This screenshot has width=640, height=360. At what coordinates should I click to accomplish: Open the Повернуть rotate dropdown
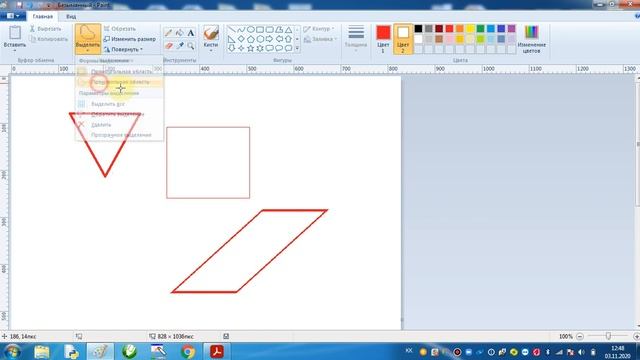tap(123, 49)
